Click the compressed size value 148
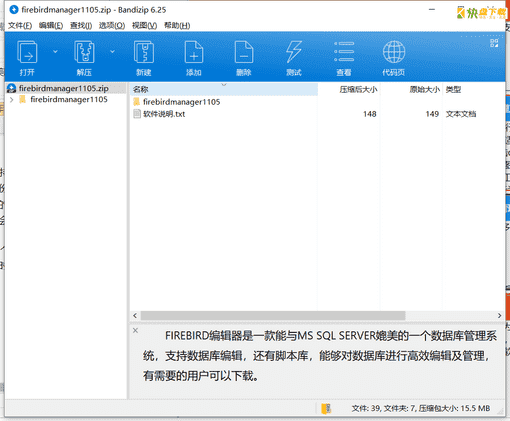 point(370,114)
